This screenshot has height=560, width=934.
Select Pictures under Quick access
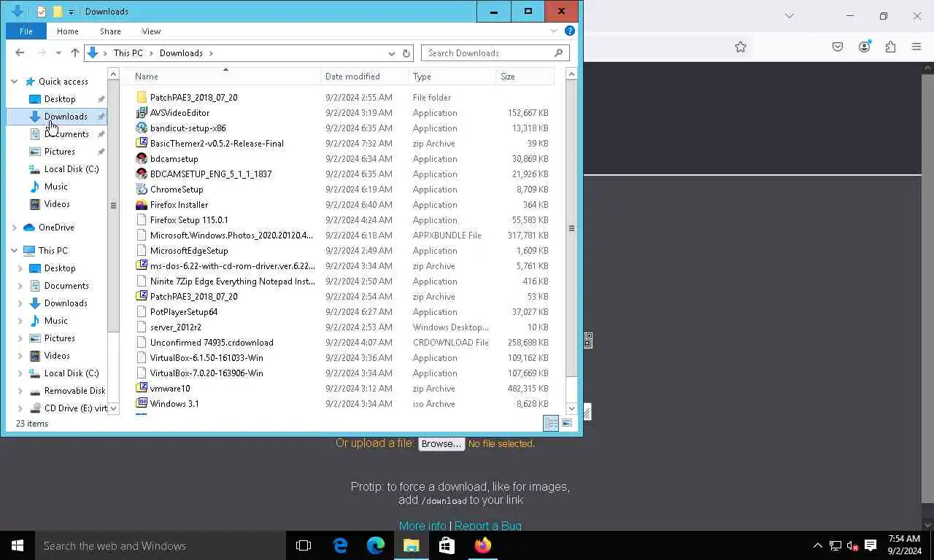coord(59,152)
